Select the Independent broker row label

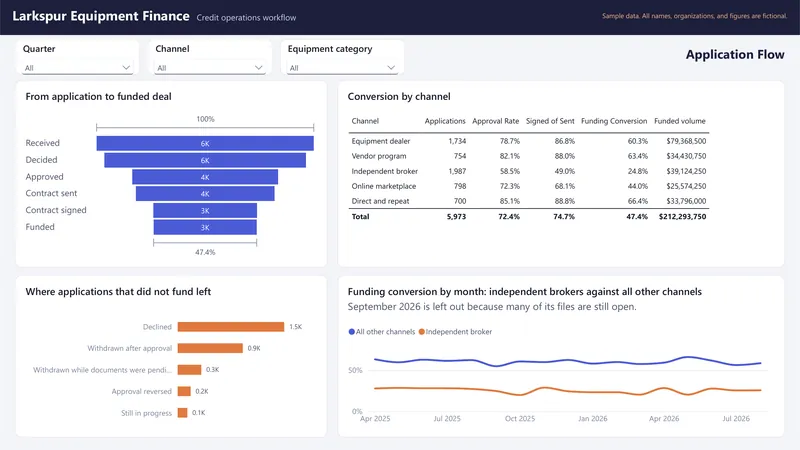click(385, 171)
